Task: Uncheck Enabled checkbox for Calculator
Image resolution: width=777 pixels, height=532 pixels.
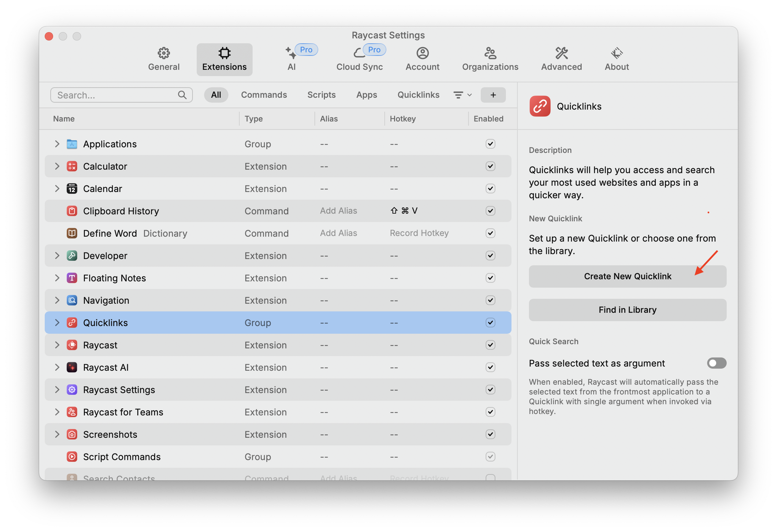Action: pyautogui.click(x=490, y=166)
